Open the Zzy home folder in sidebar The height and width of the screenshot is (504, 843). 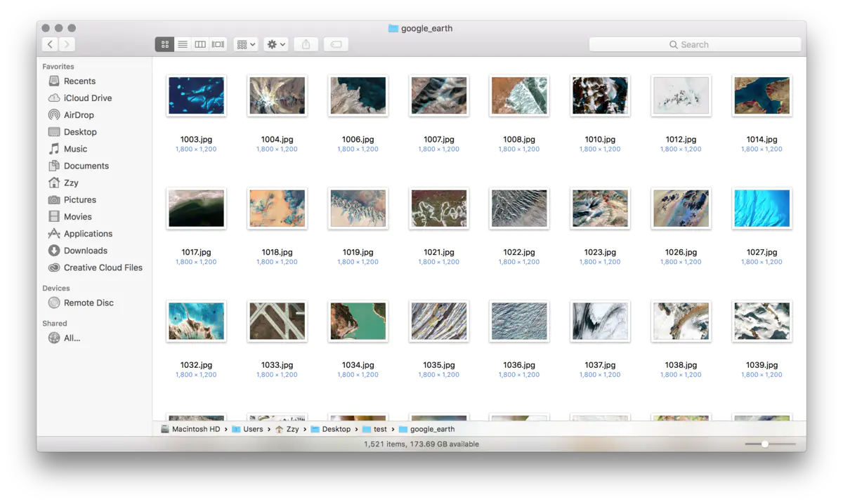point(71,183)
